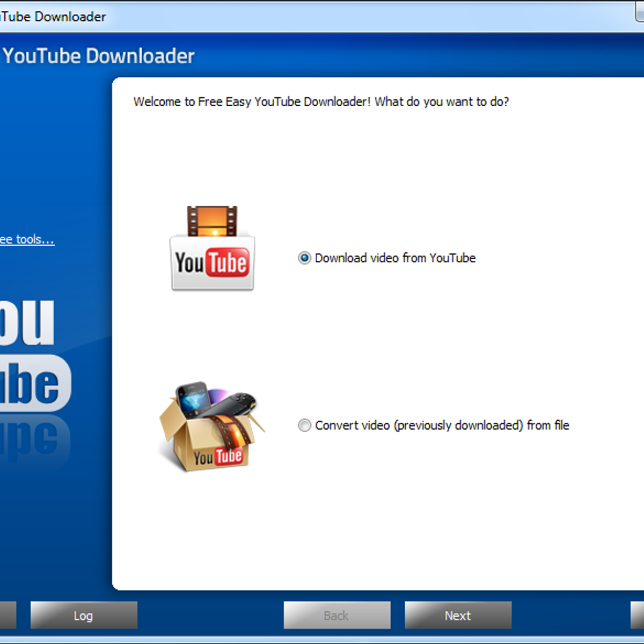Screen dimensions: 644x644
Task: Click the disabled Back button
Action: tap(336, 615)
